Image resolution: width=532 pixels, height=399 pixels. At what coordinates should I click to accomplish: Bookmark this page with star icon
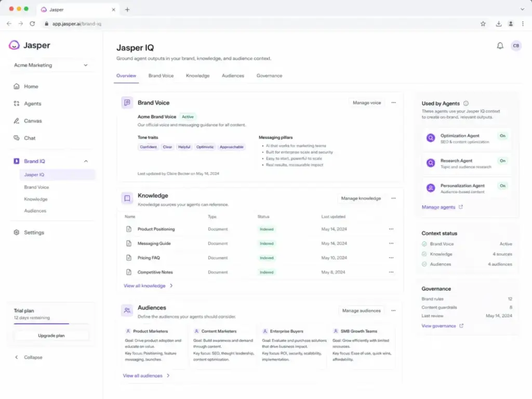483,24
